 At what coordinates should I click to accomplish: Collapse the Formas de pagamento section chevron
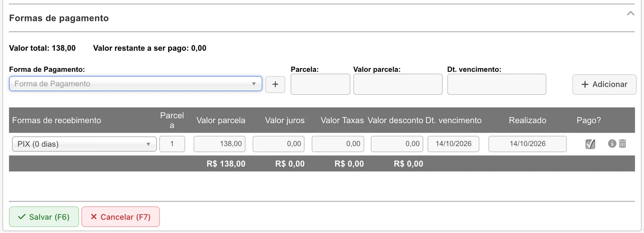click(630, 13)
